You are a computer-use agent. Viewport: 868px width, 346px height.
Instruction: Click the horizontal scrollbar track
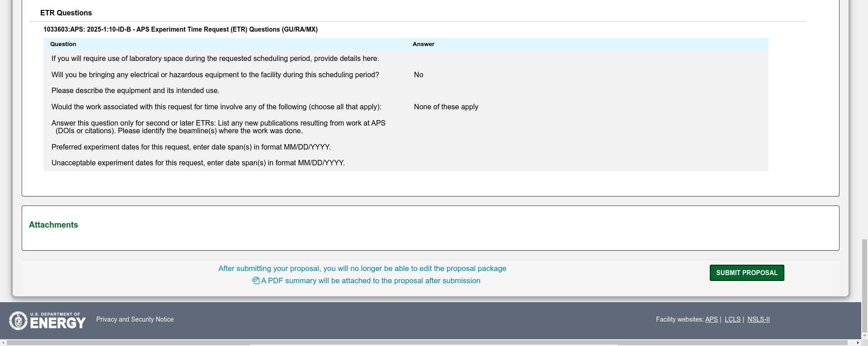pyautogui.click(x=434, y=343)
